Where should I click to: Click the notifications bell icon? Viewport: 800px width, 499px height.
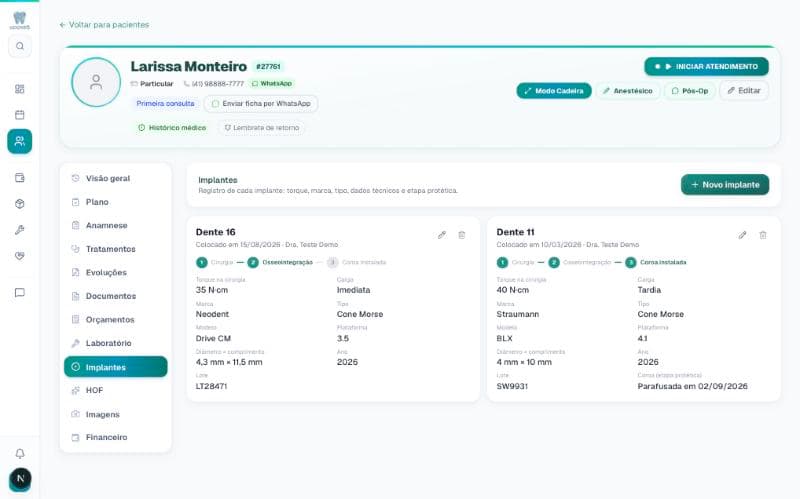coord(20,454)
